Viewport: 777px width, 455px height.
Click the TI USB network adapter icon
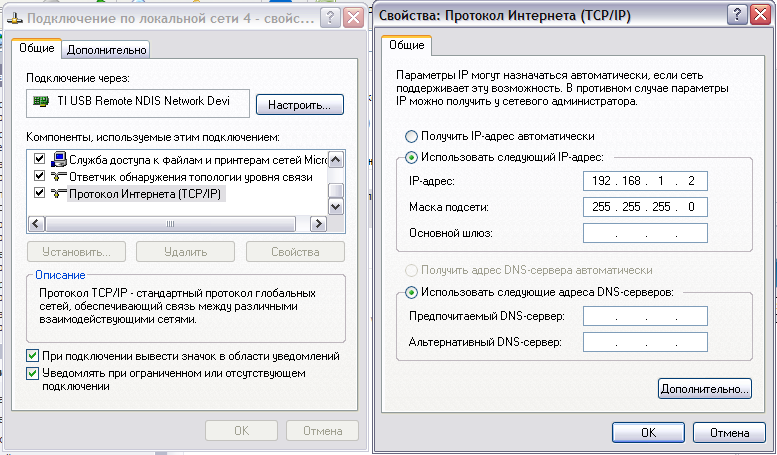(x=42, y=102)
